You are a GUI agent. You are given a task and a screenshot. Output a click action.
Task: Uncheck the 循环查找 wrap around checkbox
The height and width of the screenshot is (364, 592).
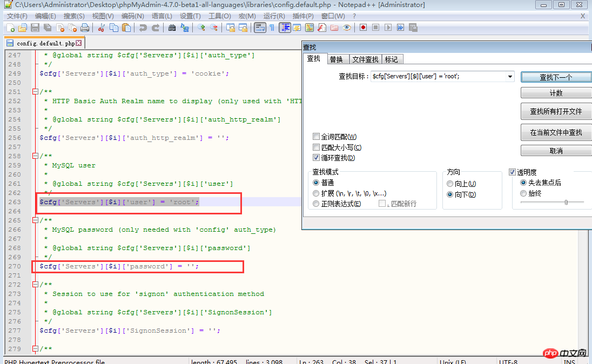click(x=317, y=158)
